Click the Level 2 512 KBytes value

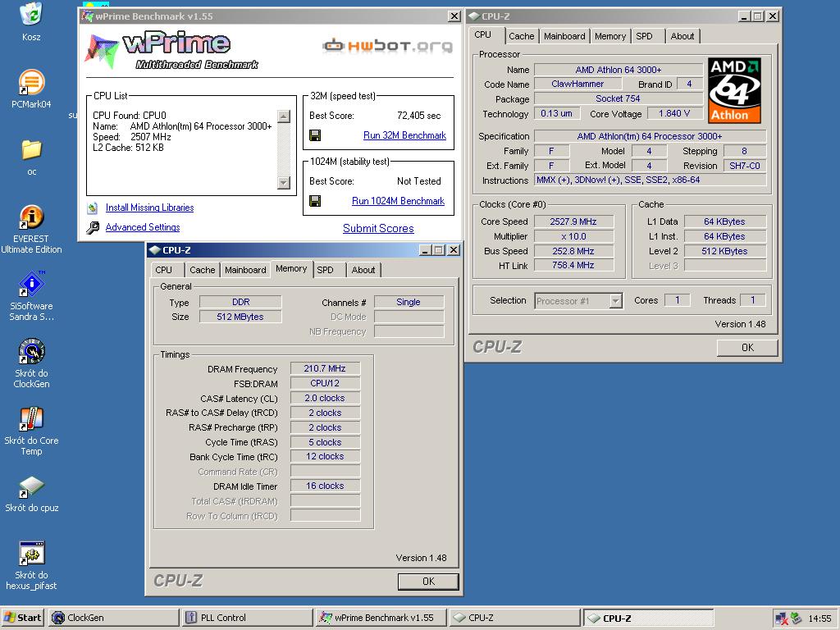(724, 251)
